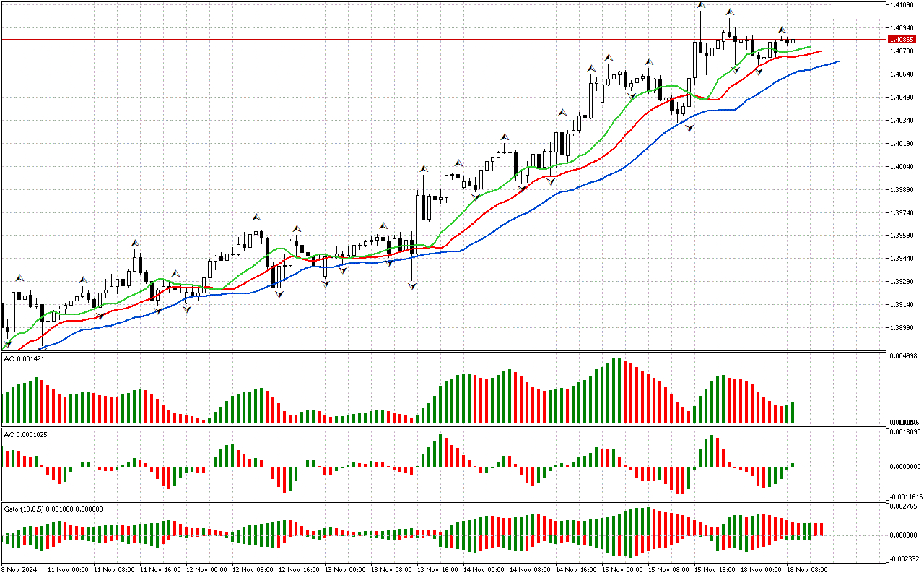Click the AC scale value 0.0000000

pyautogui.click(x=905, y=467)
